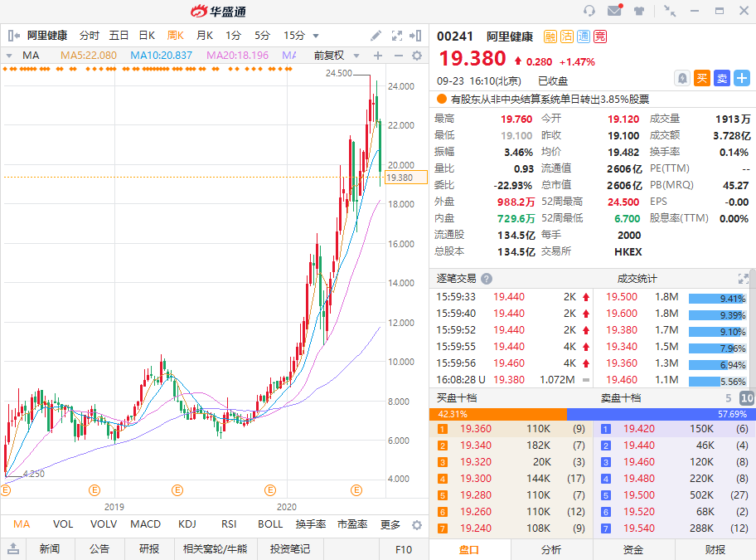This screenshot has height=560, width=756.
Task: Open the 新闻 news tab
Action: click(x=50, y=549)
